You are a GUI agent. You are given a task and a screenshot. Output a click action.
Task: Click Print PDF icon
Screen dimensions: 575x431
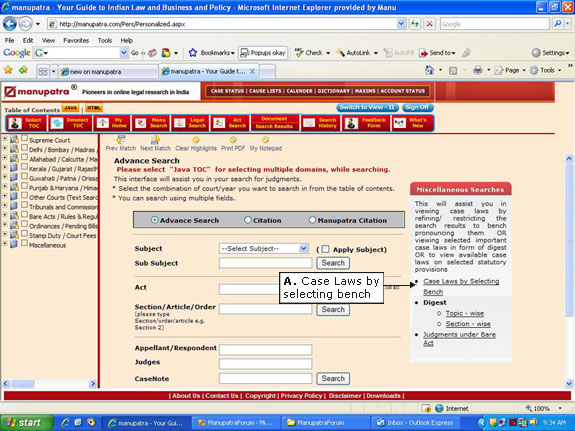tap(233, 140)
